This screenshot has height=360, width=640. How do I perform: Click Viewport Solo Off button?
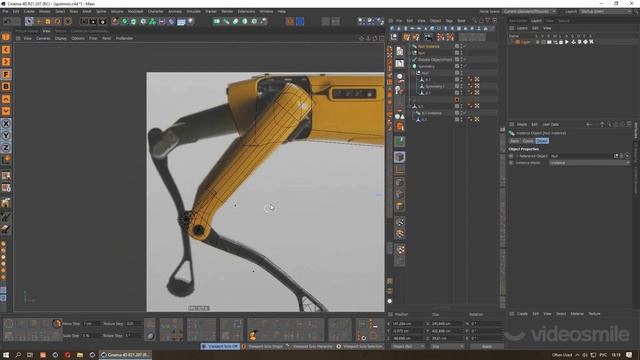(x=220, y=346)
